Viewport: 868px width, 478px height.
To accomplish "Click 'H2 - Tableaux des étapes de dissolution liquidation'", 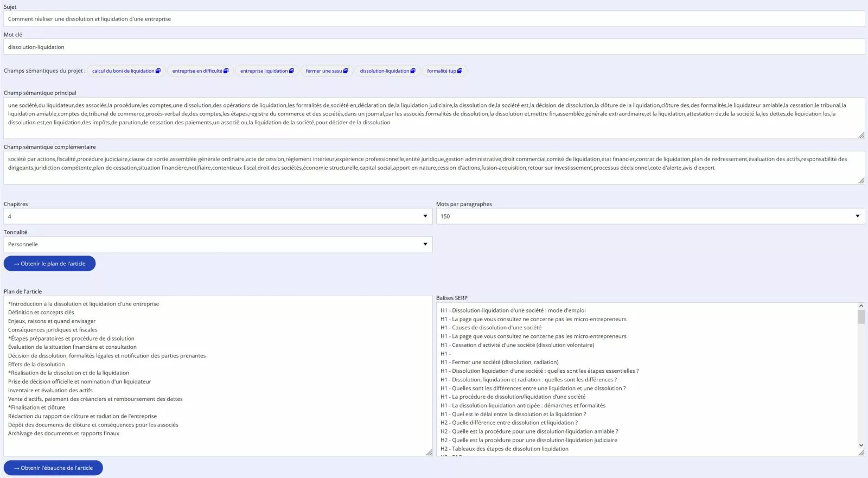I will click(x=505, y=449).
